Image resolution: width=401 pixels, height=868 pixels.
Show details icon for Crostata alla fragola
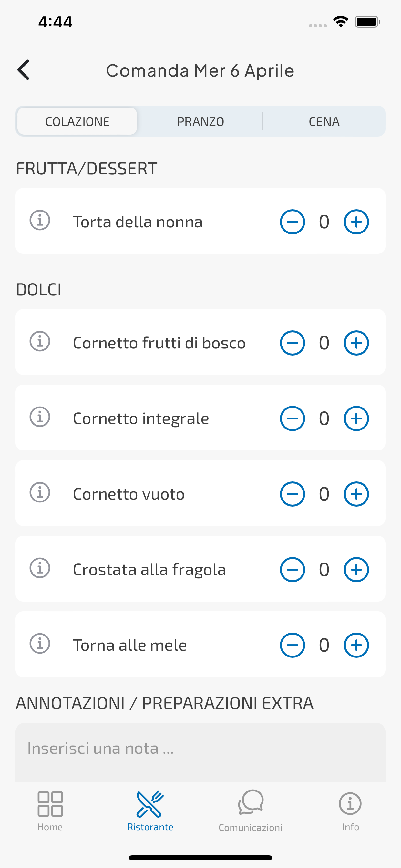pyautogui.click(x=40, y=568)
